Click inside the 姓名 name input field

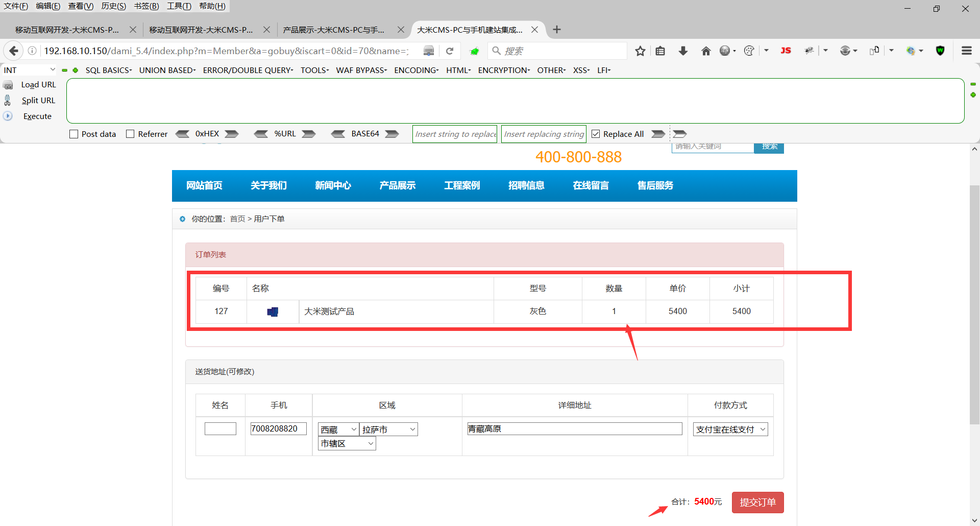220,428
